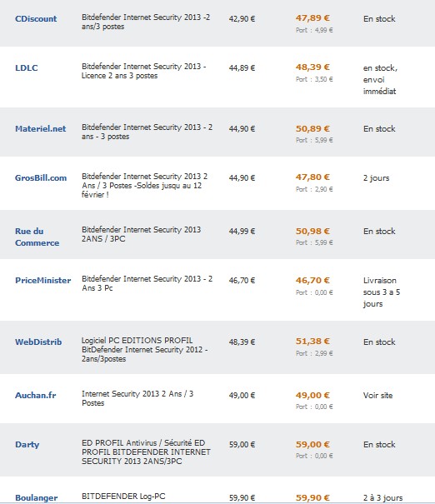Click the Darty store link
Image resolution: width=435 pixels, height=504 pixels.
pyautogui.click(x=27, y=445)
